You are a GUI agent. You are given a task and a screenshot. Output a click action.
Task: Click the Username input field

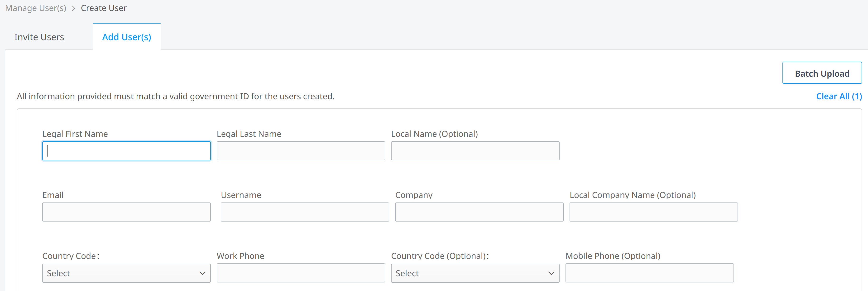coord(305,212)
